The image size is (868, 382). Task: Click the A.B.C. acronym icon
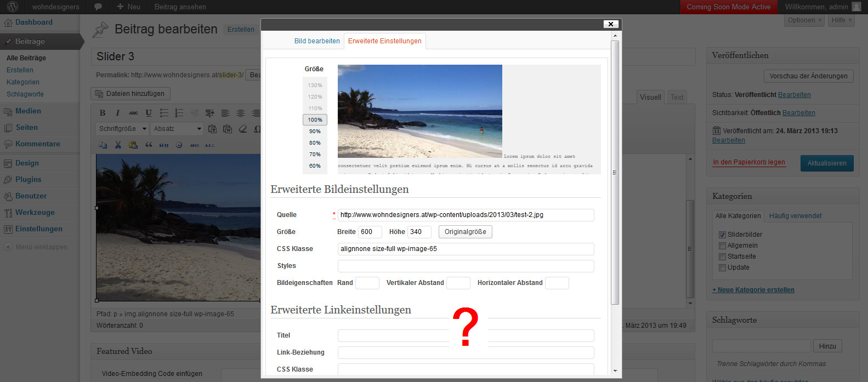coord(210,145)
